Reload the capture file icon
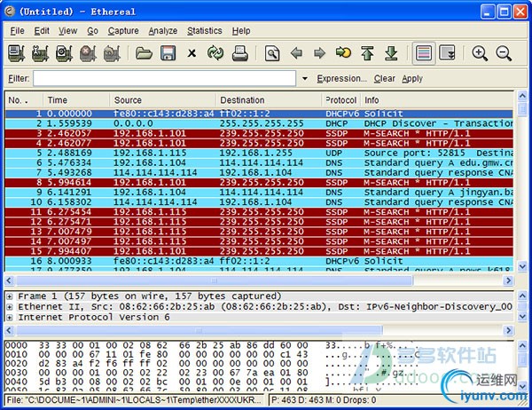 (x=215, y=53)
